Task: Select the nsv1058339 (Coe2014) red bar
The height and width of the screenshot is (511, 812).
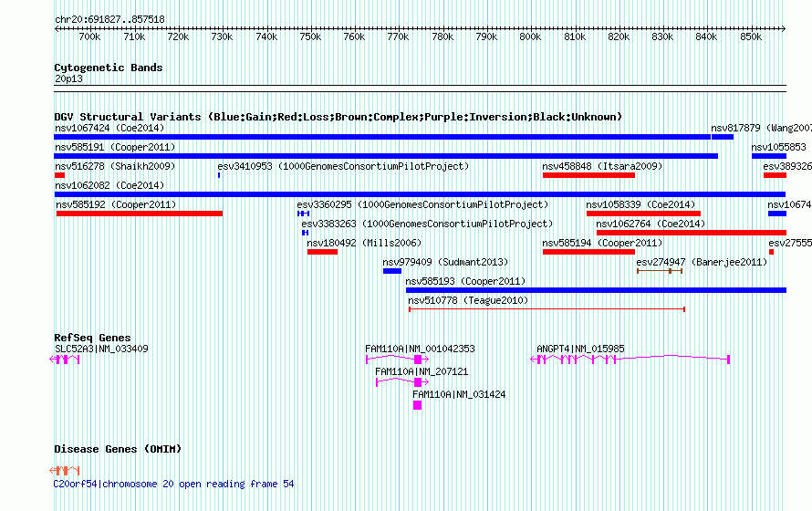Action: click(644, 214)
